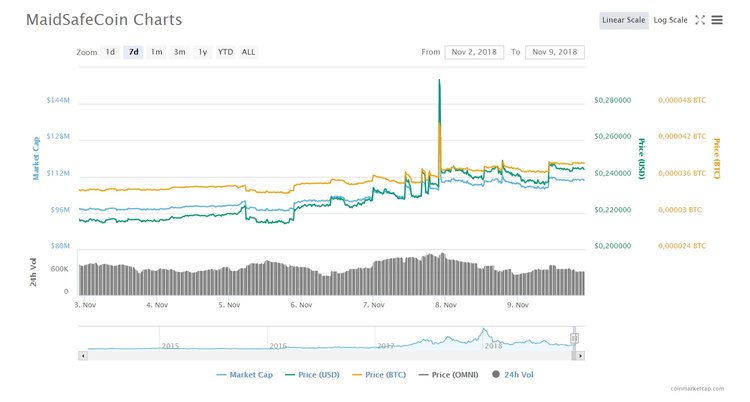750x402 pixels.
Task: Set zoom range to 1d
Action: tap(110, 52)
